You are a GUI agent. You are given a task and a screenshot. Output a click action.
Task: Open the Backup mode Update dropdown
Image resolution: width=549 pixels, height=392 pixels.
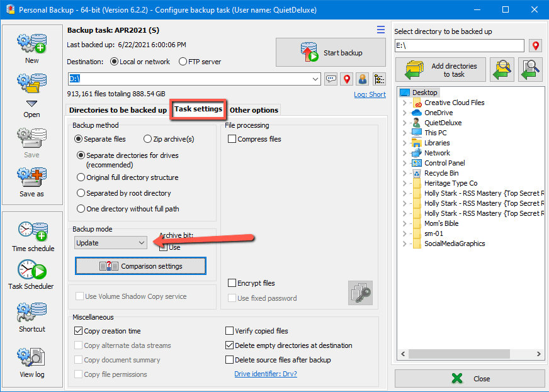pyautogui.click(x=111, y=243)
